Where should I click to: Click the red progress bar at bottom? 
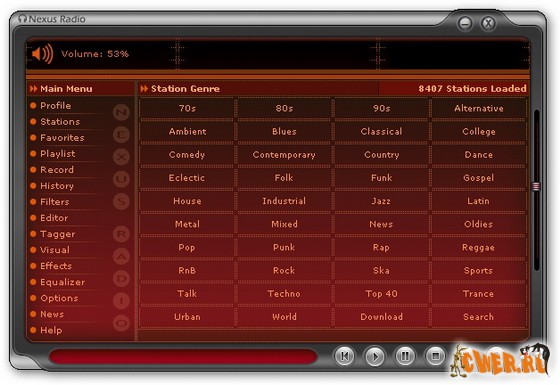[183, 356]
